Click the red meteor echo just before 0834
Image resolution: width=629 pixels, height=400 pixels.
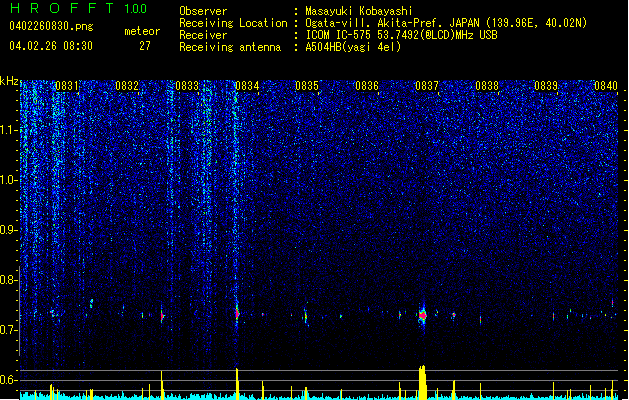237,313
